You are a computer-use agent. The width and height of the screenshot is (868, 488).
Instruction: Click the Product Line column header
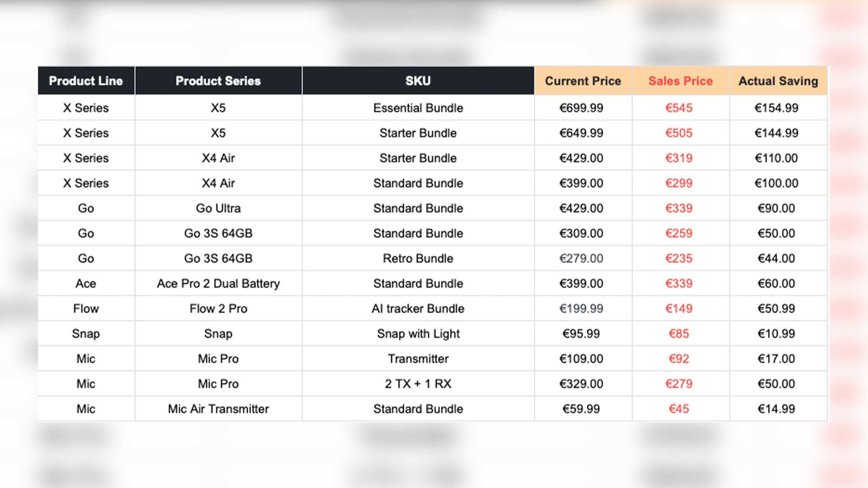[x=86, y=81]
